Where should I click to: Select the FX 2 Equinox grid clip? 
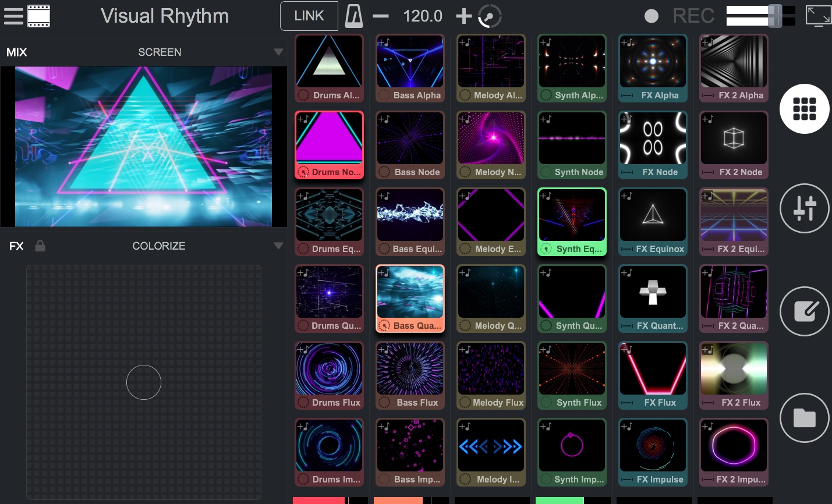[x=734, y=222]
